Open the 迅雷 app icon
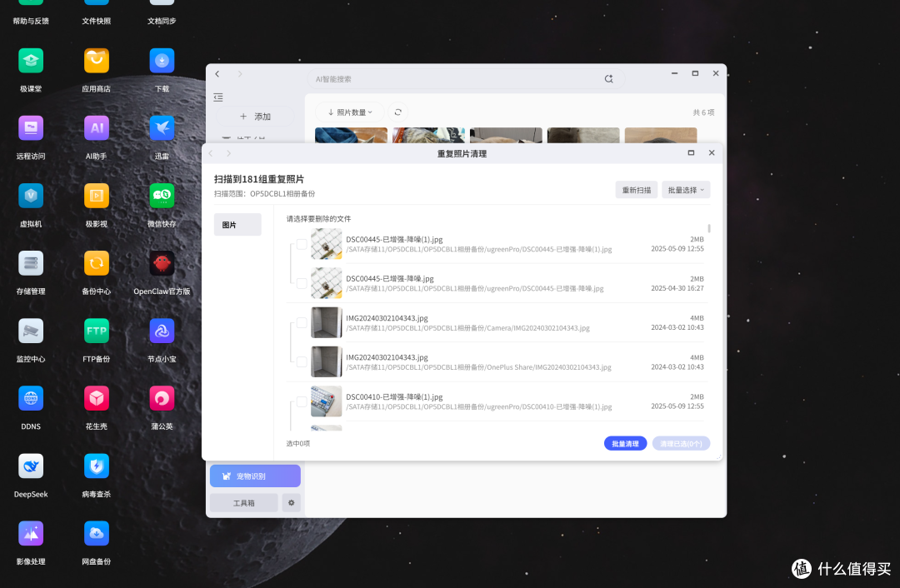Image resolution: width=900 pixels, height=588 pixels. [x=162, y=128]
